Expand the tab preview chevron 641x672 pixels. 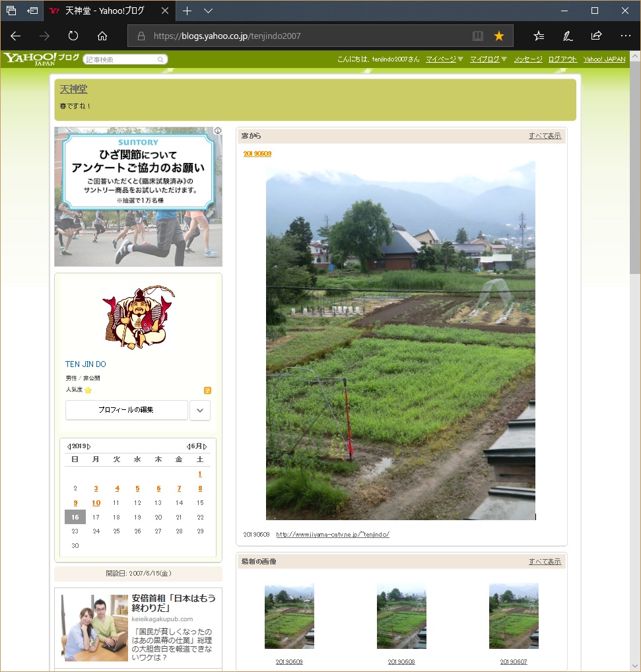[x=208, y=11]
